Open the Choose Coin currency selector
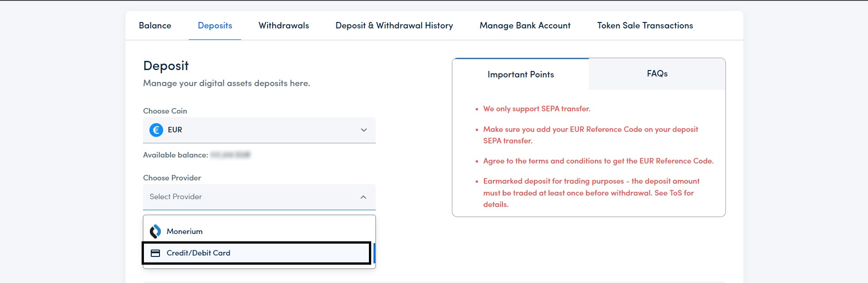This screenshot has width=868, height=283. (x=259, y=130)
